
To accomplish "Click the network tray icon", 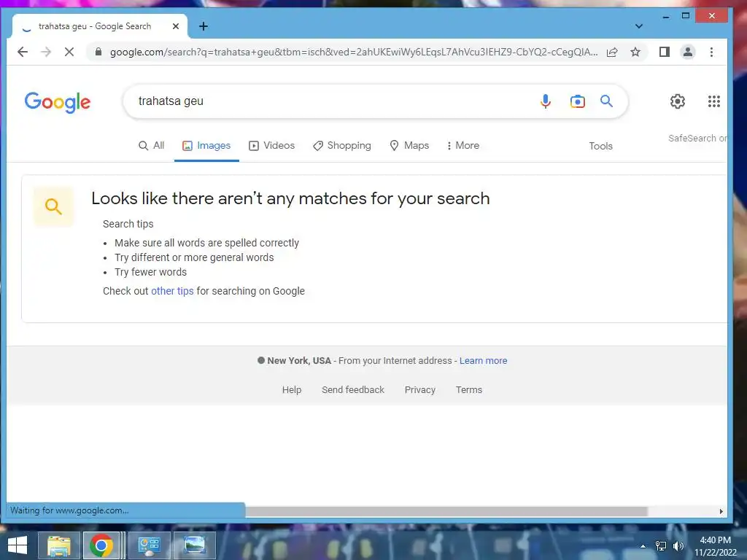I will click(x=661, y=546).
